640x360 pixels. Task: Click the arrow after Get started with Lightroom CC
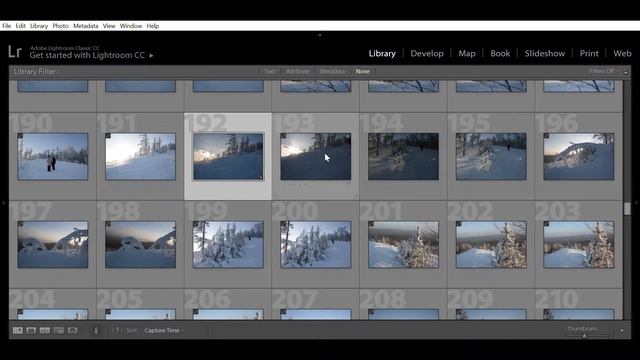pyautogui.click(x=151, y=56)
